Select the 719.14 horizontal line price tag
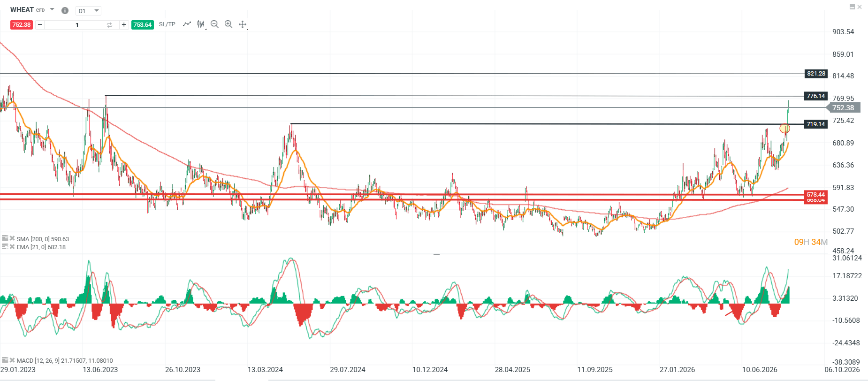Screen dimensions: 868x381 coord(816,124)
